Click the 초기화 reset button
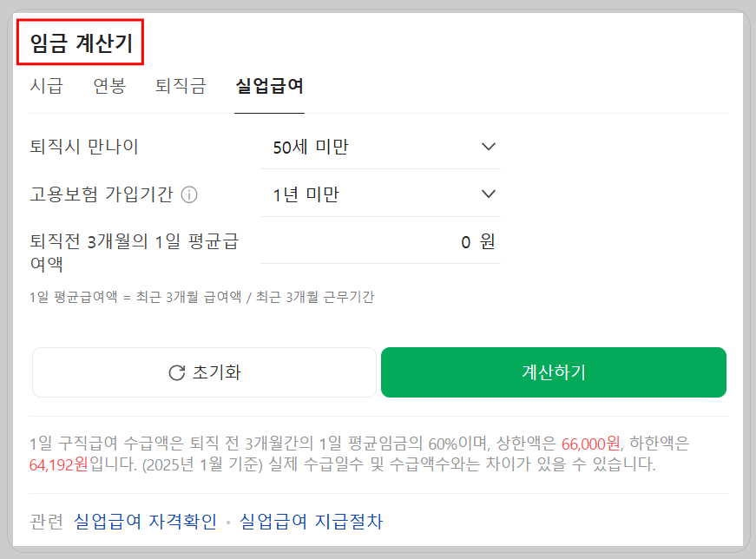Viewport: 756px width, 559px height. point(204,372)
